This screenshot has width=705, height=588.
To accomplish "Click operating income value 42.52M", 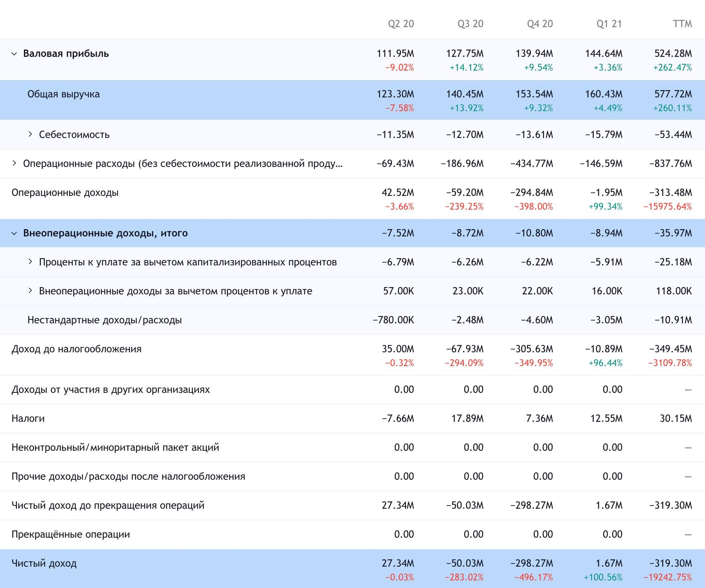I will [x=398, y=193].
